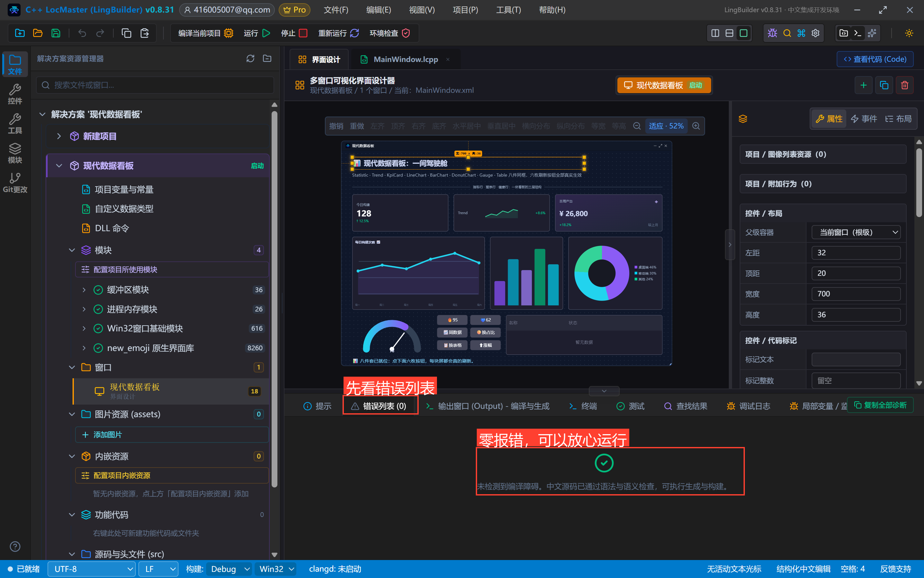Screen dimensions: 924x578
Task: Click the duplicate window copy icon
Action: point(884,85)
